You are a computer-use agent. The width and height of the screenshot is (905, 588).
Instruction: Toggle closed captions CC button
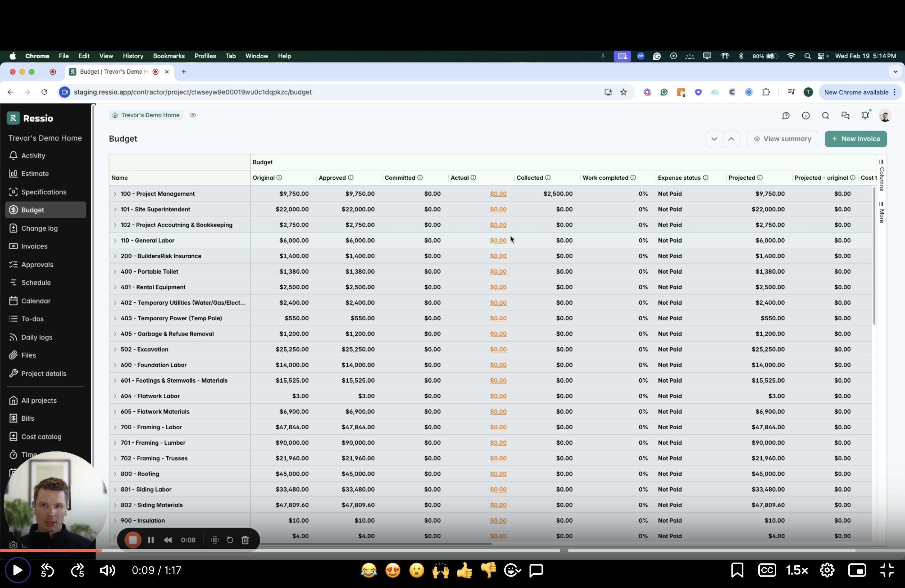(767, 570)
